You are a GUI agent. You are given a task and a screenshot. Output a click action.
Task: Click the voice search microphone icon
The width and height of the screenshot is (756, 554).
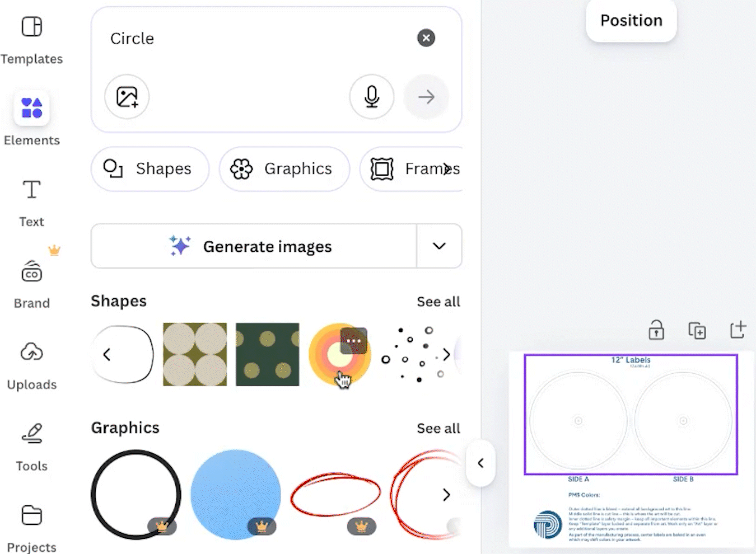[372, 97]
